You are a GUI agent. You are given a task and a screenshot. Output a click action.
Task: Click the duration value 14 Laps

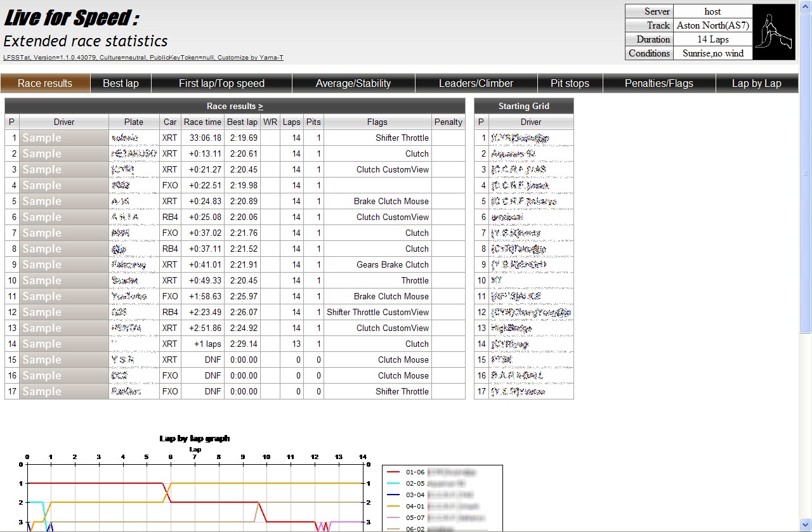(x=712, y=39)
